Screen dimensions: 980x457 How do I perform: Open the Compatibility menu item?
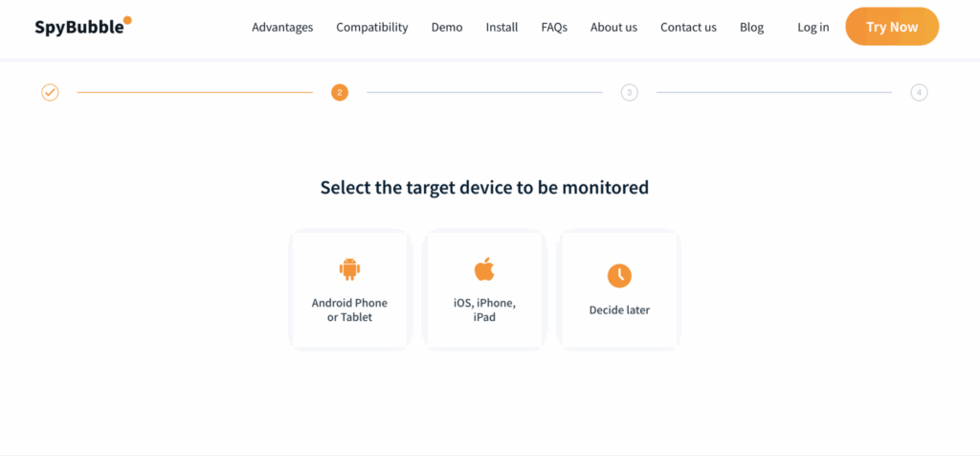tap(372, 27)
